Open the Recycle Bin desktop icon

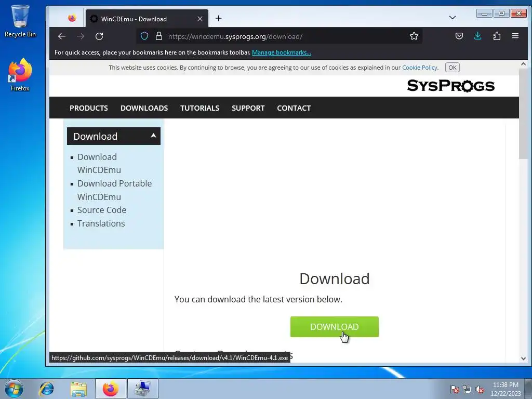pyautogui.click(x=20, y=21)
